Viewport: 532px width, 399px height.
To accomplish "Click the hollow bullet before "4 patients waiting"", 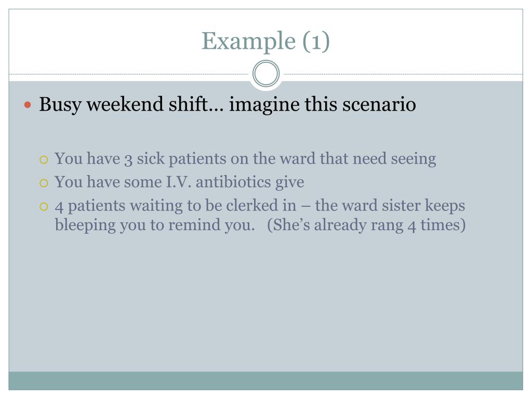I will 44,207.
